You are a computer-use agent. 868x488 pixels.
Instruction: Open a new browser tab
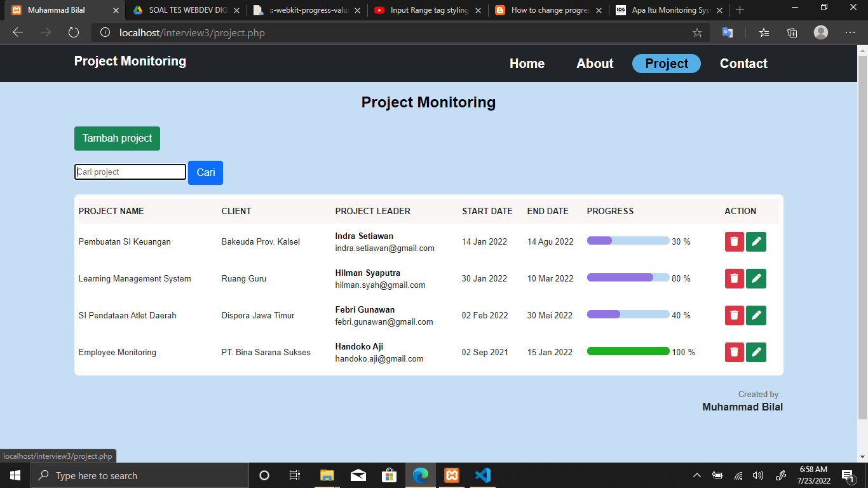click(740, 10)
